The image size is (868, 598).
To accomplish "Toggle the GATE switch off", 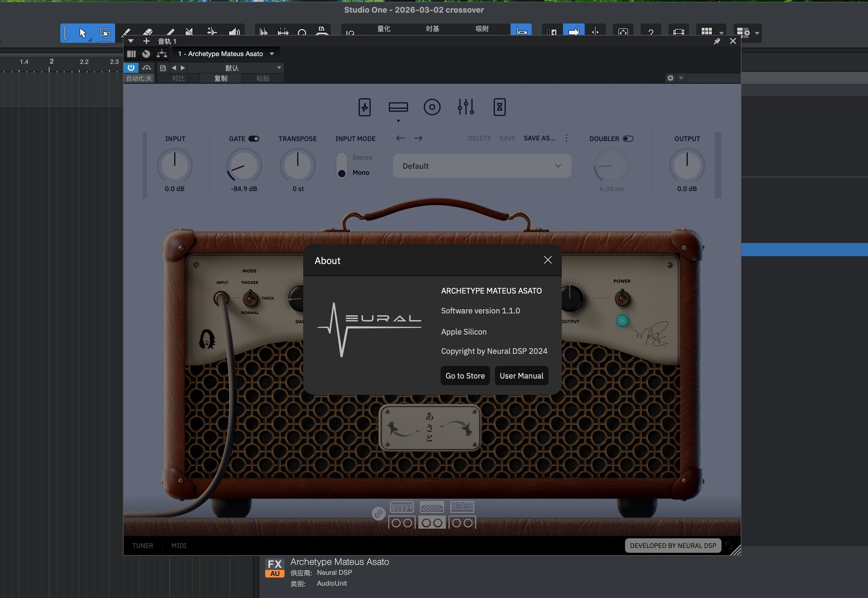I will pos(254,139).
